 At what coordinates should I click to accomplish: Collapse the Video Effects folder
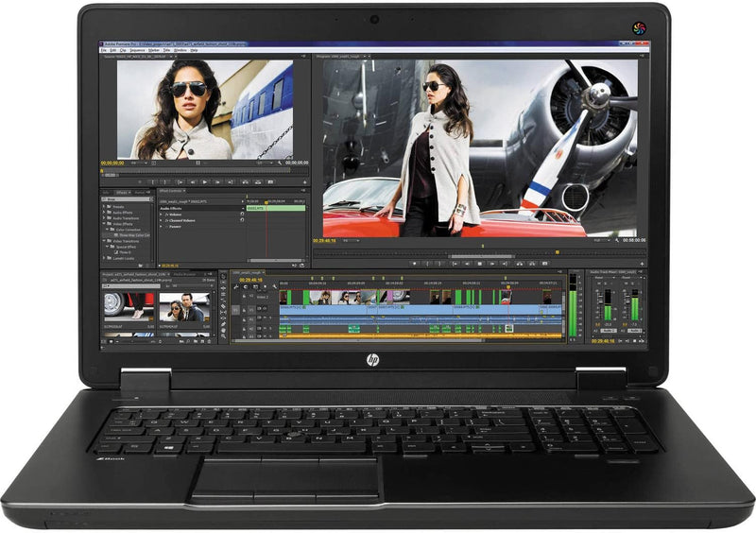coord(104,224)
